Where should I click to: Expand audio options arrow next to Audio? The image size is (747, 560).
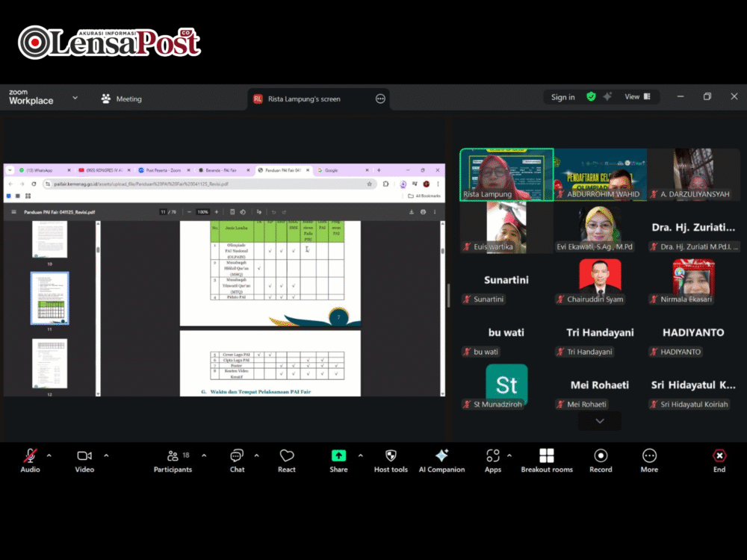(x=49, y=455)
